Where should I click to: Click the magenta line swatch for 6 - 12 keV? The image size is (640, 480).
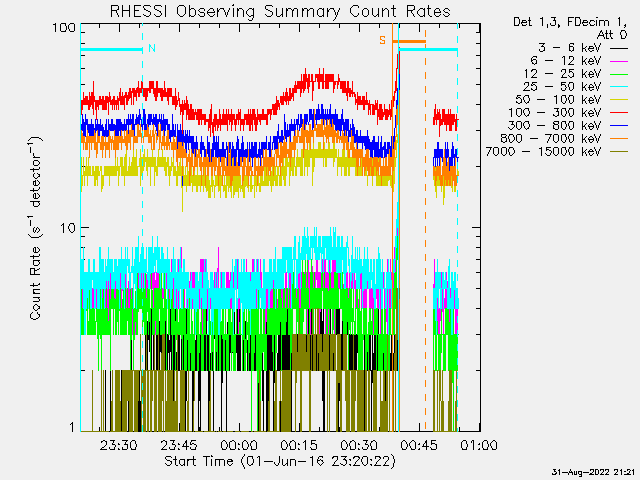[619, 61]
